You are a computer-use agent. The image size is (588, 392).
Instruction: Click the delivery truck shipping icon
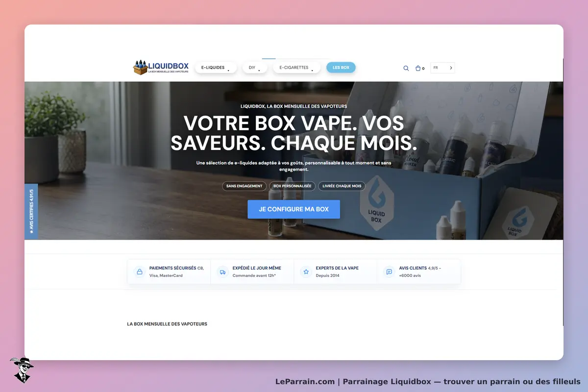point(223,271)
